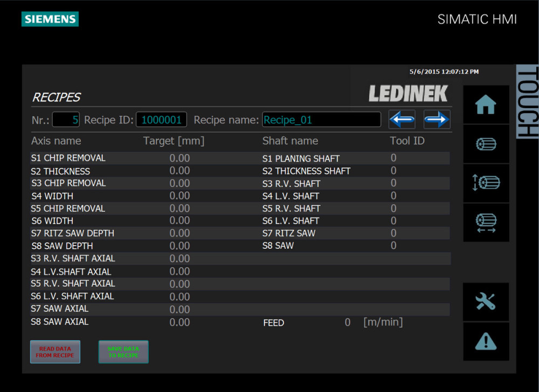
Task: Select S8 SAW AXIAL target value
Action: pyautogui.click(x=179, y=323)
